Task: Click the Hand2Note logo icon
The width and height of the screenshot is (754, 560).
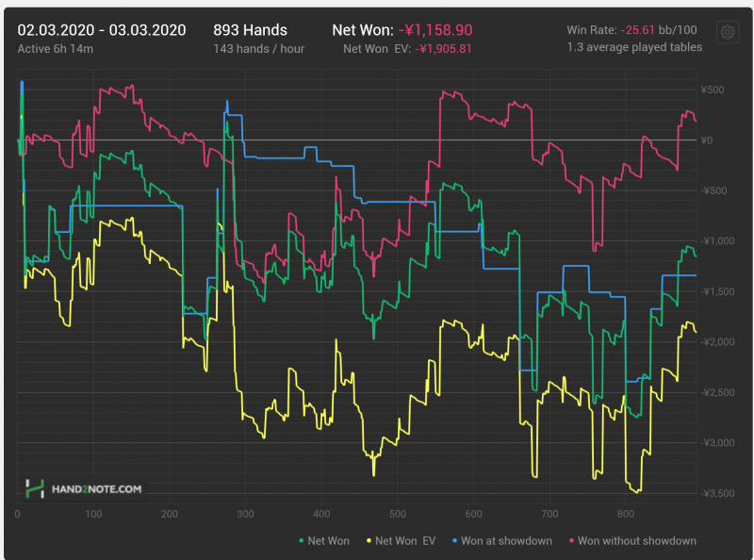Action: pyautogui.click(x=35, y=489)
